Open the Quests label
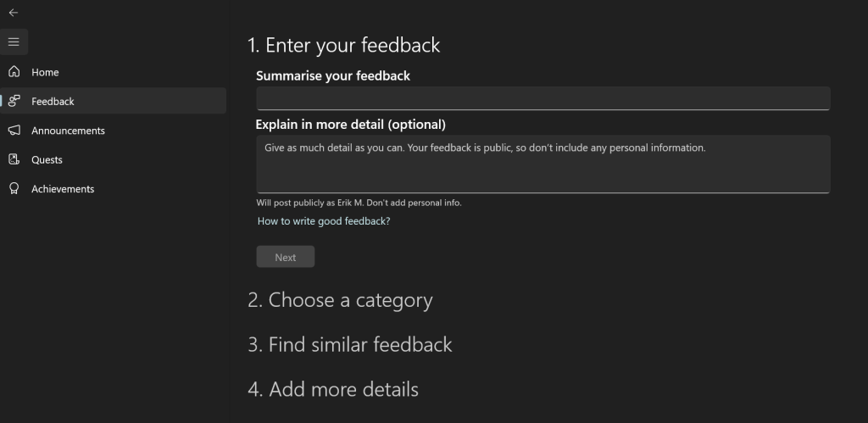This screenshot has height=423, width=868. tap(47, 159)
